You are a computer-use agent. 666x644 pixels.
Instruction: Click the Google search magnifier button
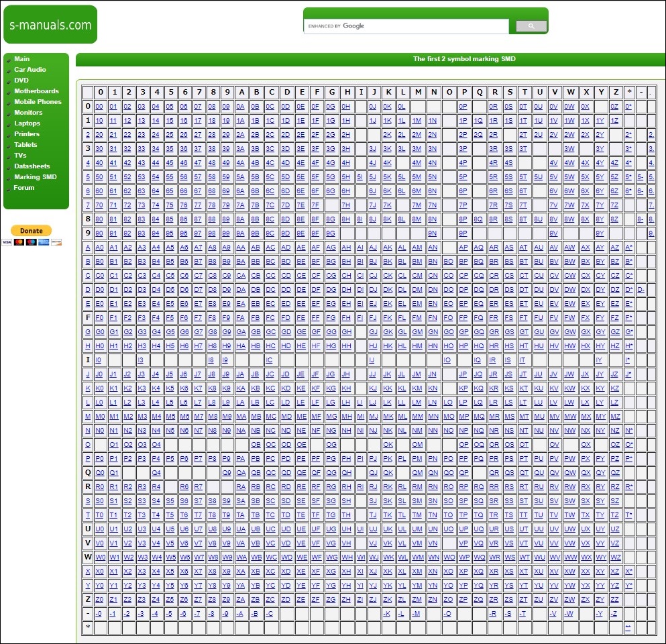(x=531, y=26)
